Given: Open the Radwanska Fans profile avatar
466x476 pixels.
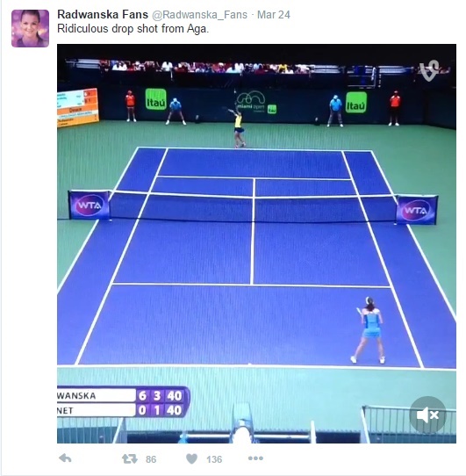Looking at the screenshot, I should click(x=30, y=28).
